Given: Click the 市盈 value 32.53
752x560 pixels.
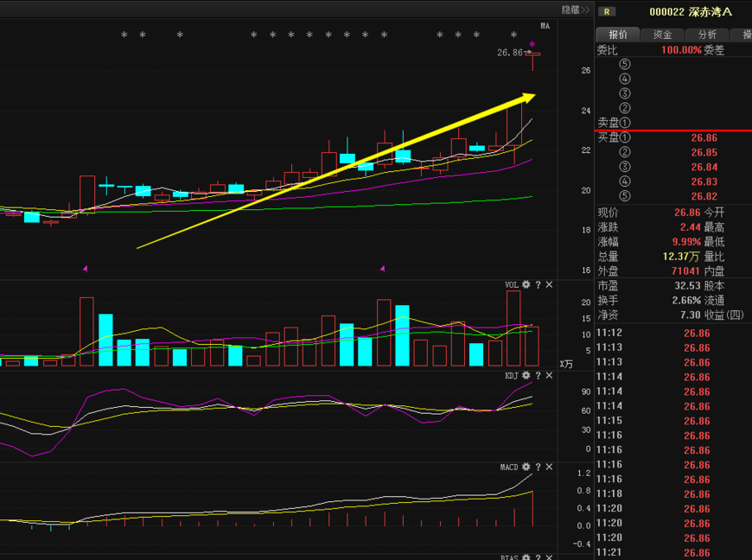Looking at the screenshot, I should point(687,286).
